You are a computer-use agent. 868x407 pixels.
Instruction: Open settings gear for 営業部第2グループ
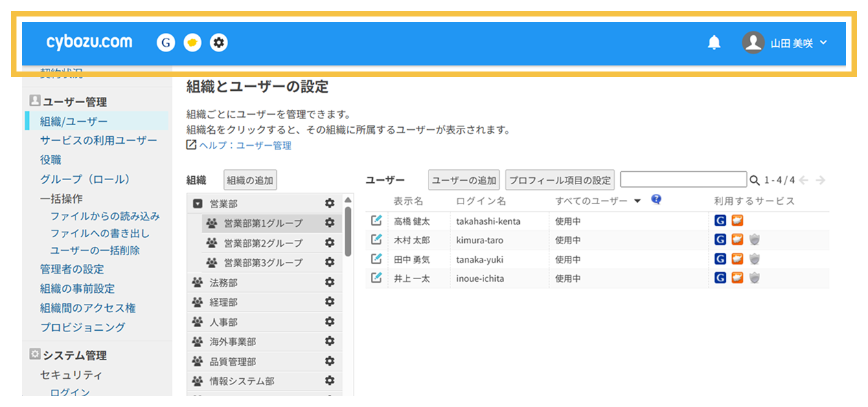[x=330, y=243]
